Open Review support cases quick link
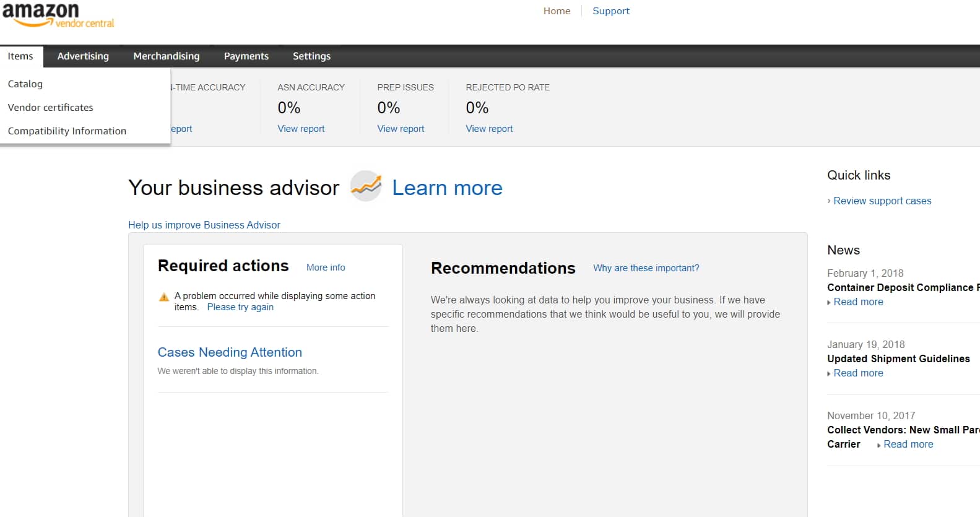The width and height of the screenshot is (980, 517). [882, 201]
